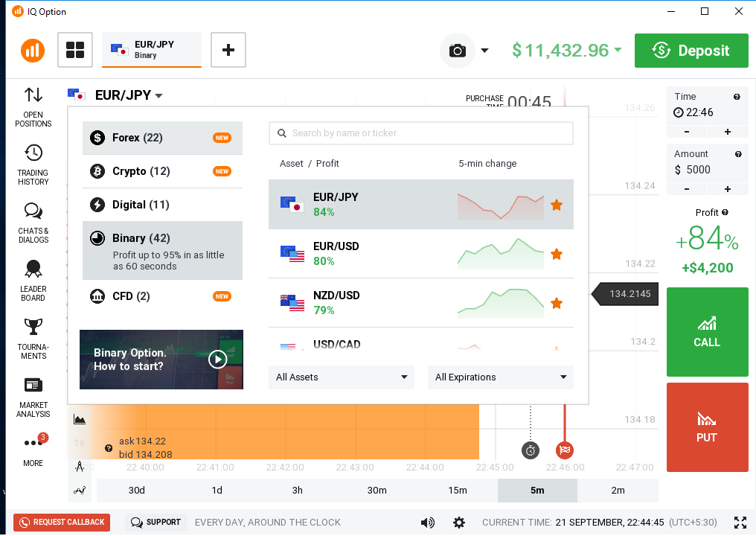Mute platform sounds via the speaker icon

[428, 522]
